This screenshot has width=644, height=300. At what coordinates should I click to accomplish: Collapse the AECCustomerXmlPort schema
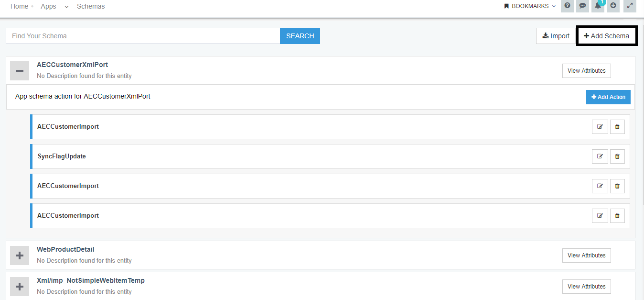pyautogui.click(x=20, y=70)
